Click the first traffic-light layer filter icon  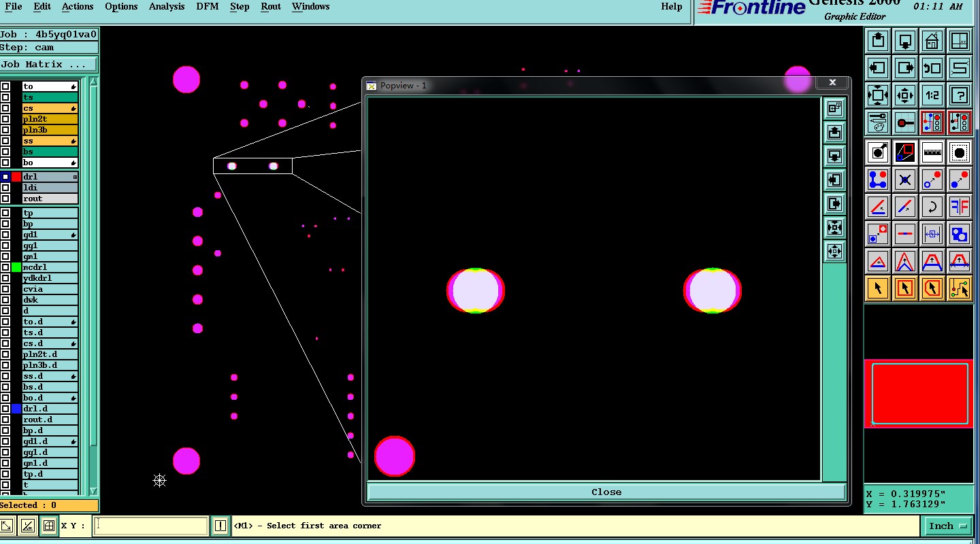(932, 122)
